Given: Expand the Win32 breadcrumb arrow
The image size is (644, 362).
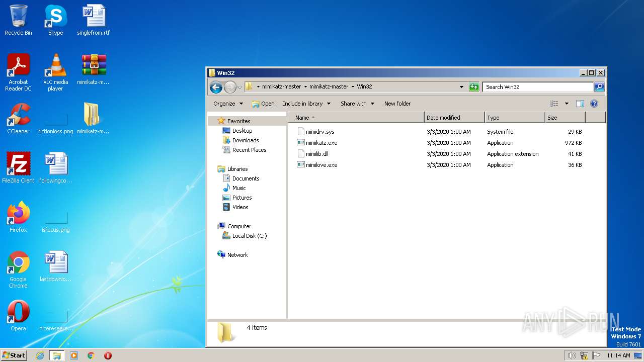Looking at the screenshot, I should coord(353,87).
